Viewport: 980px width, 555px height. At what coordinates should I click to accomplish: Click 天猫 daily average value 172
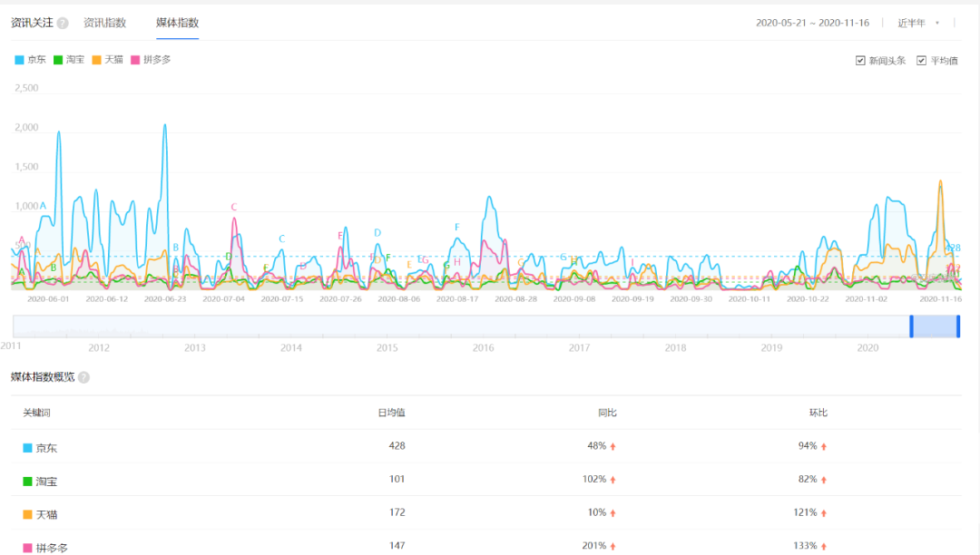(397, 512)
